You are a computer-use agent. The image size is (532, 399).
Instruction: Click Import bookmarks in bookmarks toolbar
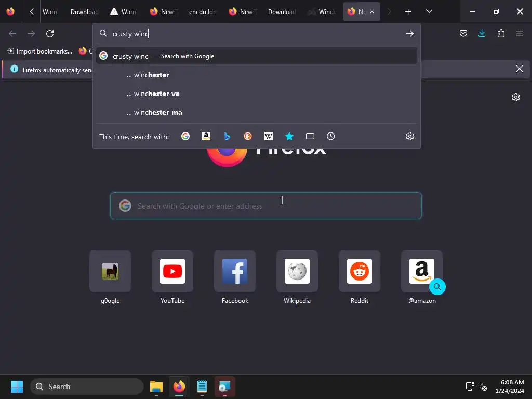[x=39, y=51]
